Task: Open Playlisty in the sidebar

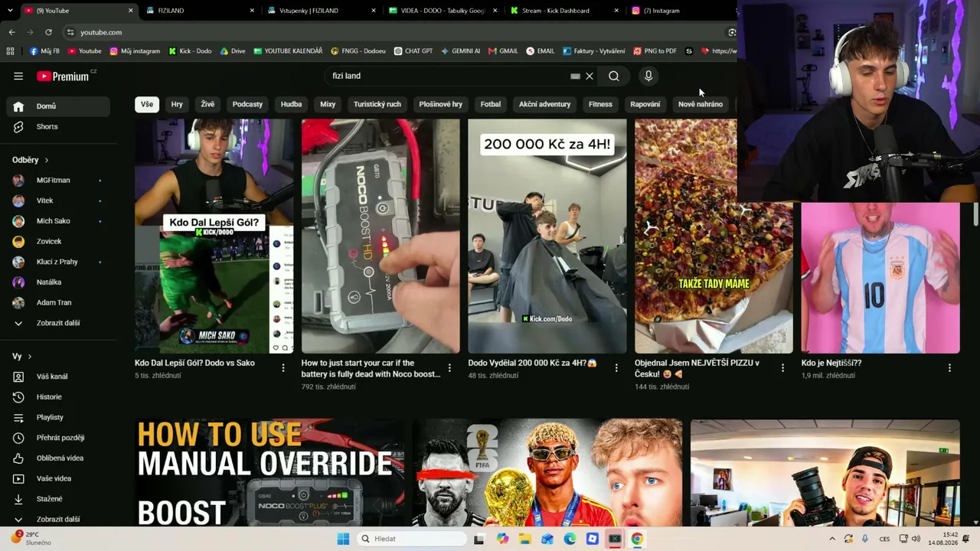Action: [58, 417]
